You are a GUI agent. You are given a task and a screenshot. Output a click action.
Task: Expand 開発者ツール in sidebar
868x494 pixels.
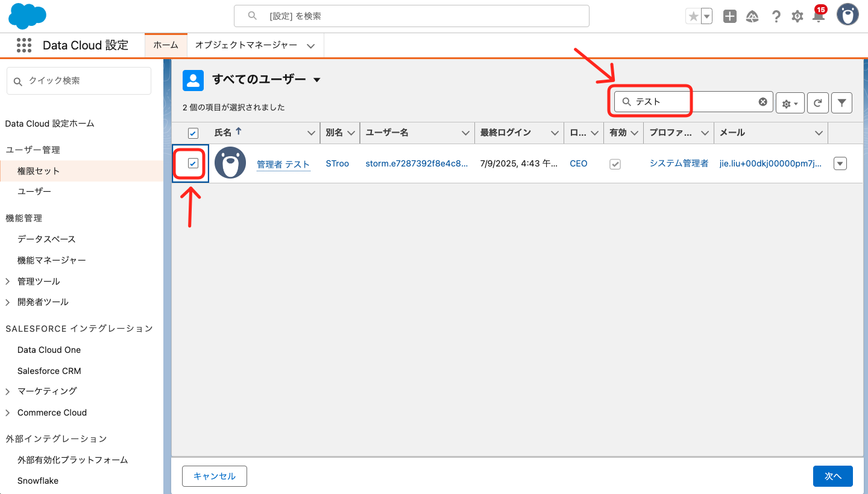pyautogui.click(x=8, y=302)
